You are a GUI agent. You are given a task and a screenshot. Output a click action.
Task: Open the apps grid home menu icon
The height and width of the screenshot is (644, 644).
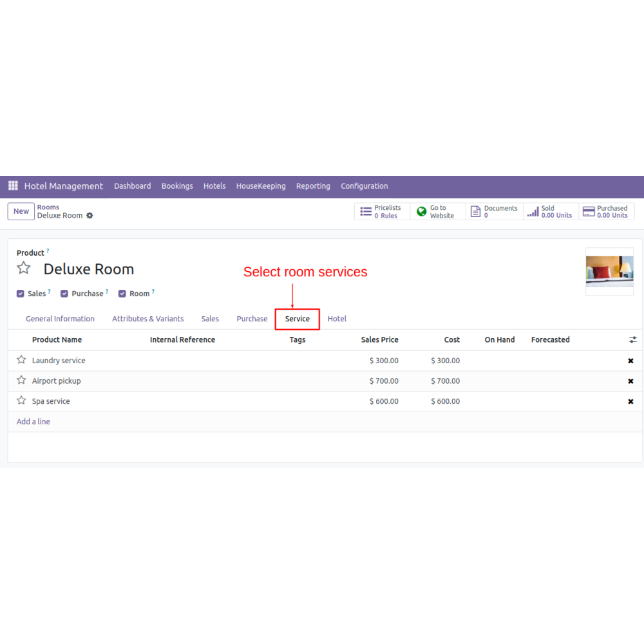click(13, 186)
